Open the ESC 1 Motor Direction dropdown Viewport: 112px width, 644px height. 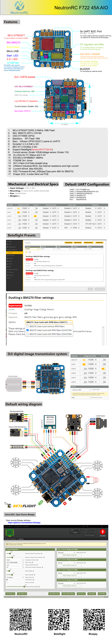pyautogui.click(x=66, y=553)
